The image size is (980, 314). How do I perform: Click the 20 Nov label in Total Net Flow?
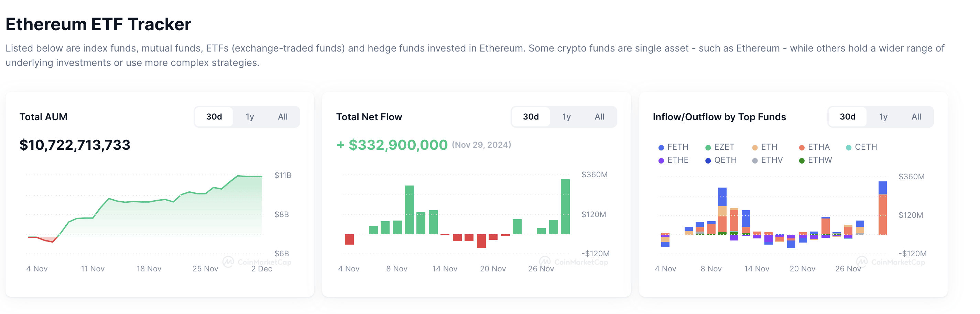493,269
